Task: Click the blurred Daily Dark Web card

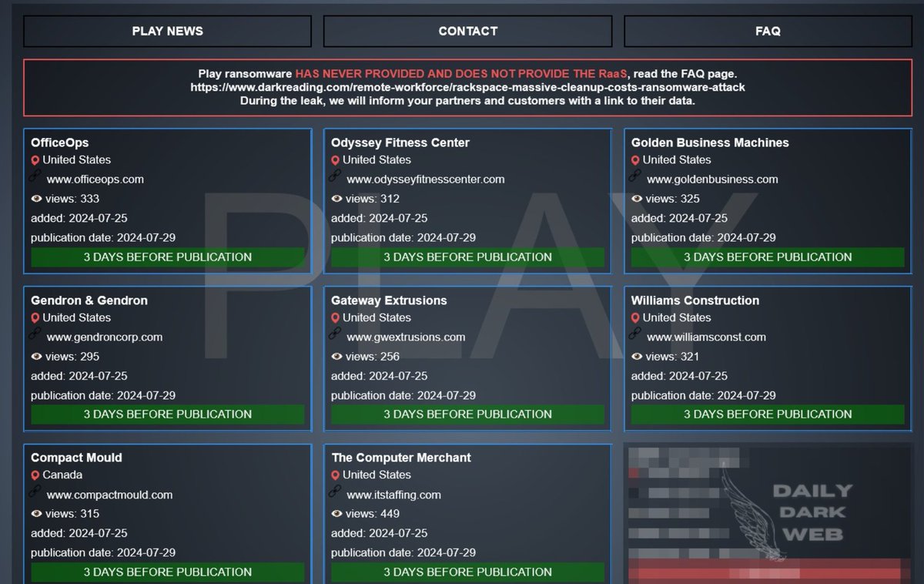Action: click(x=768, y=514)
